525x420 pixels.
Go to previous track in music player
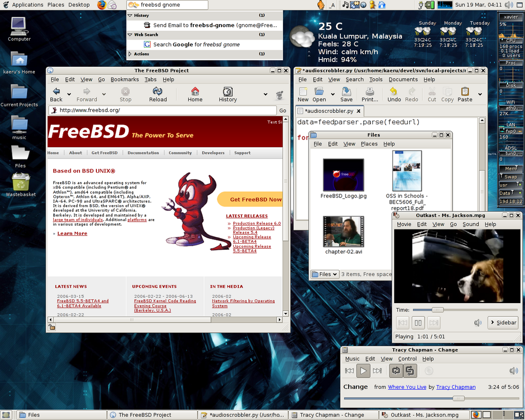[x=349, y=371]
